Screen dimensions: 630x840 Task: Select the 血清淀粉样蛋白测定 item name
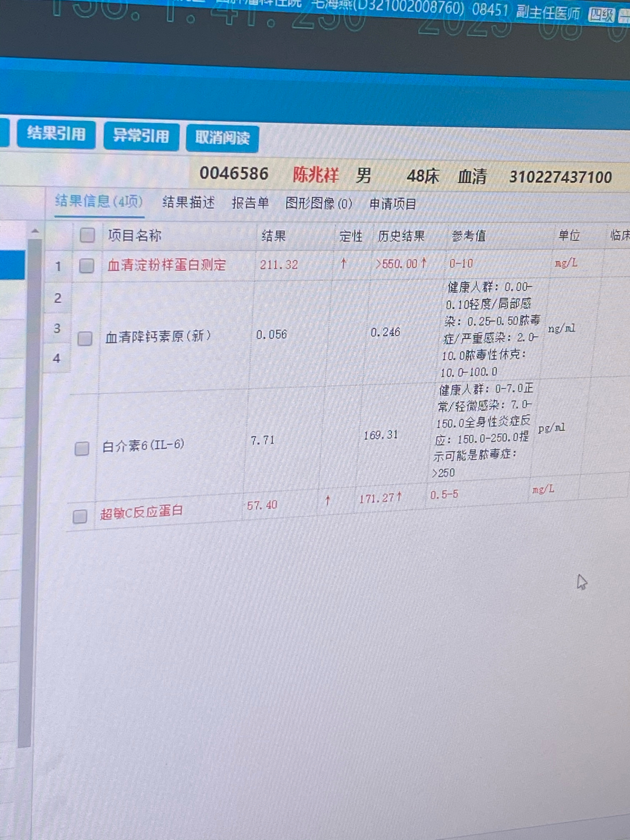point(167,265)
